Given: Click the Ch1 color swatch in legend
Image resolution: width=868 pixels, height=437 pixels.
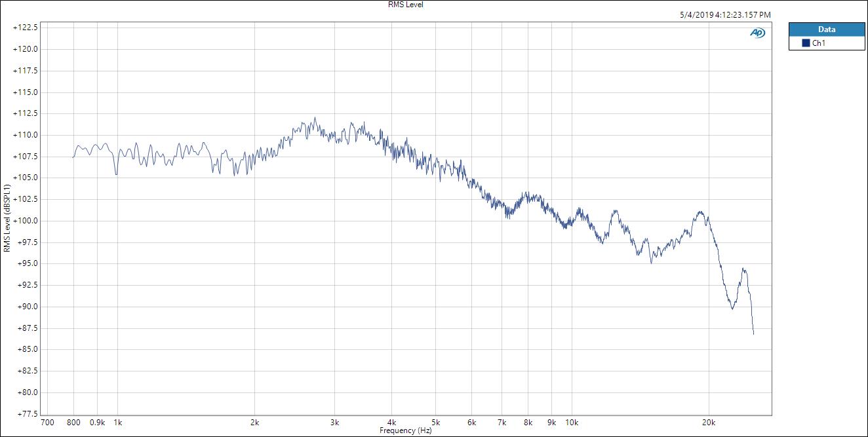Looking at the screenshot, I should 806,43.
